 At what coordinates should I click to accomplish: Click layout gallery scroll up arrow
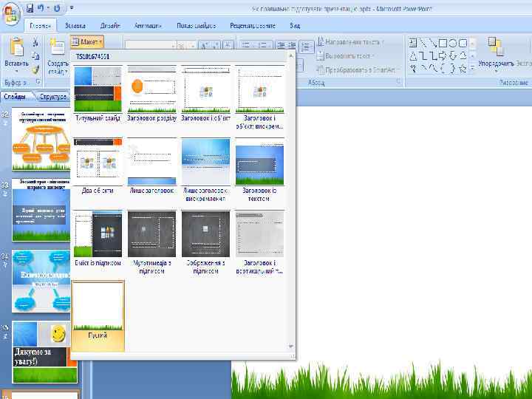(x=291, y=55)
